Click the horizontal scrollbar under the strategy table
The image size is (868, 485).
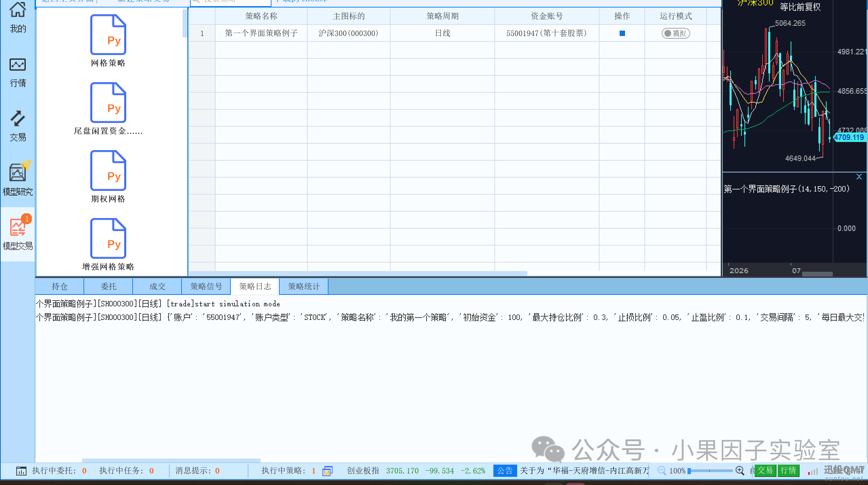358,273
